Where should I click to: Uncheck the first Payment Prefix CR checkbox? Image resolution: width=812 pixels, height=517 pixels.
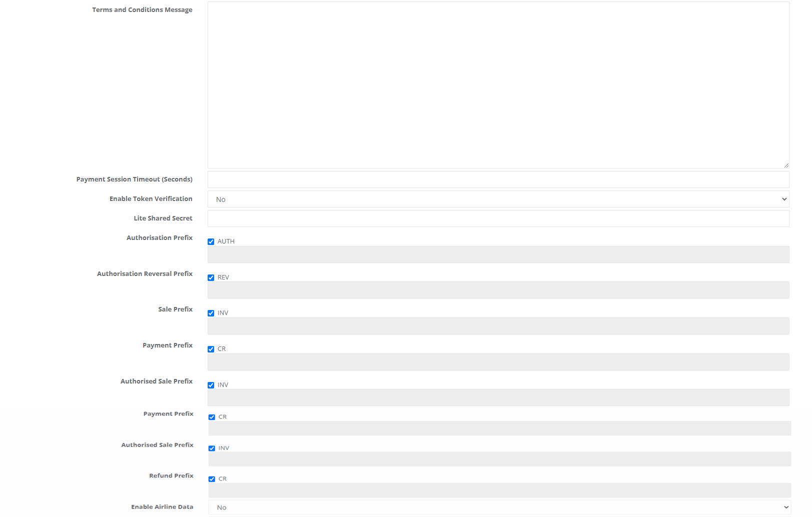coord(211,349)
